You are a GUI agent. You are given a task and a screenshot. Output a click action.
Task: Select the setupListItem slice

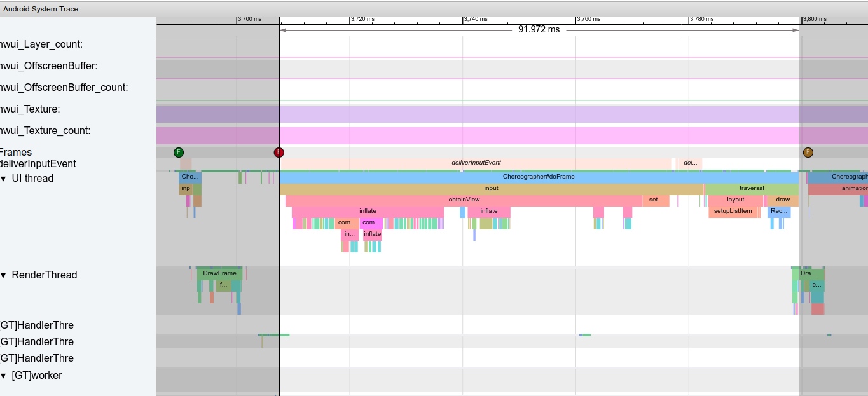pyautogui.click(x=734, y=211)
